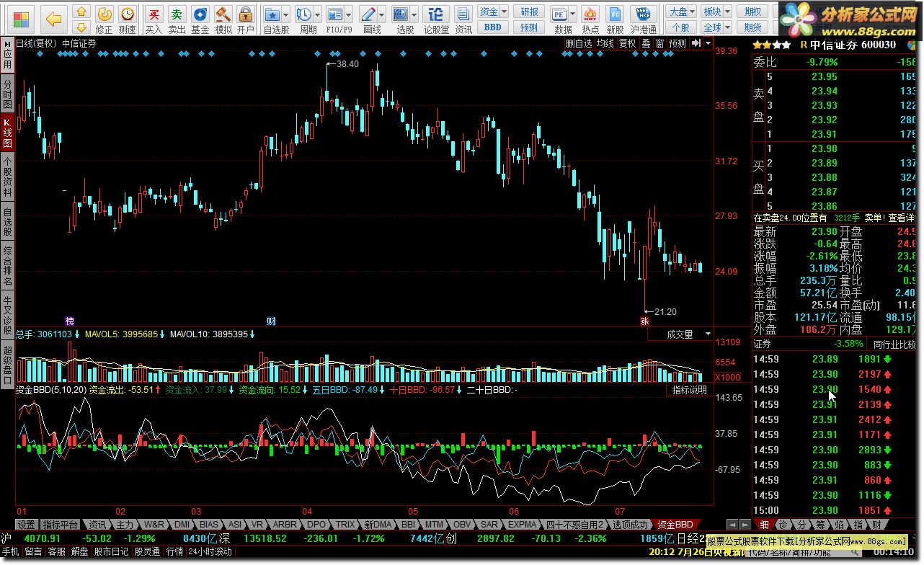This screenshot has width=924, height=565.
Task: Click the 买入 buy icon
Action: pyautogui.click(x=154, y=19)
